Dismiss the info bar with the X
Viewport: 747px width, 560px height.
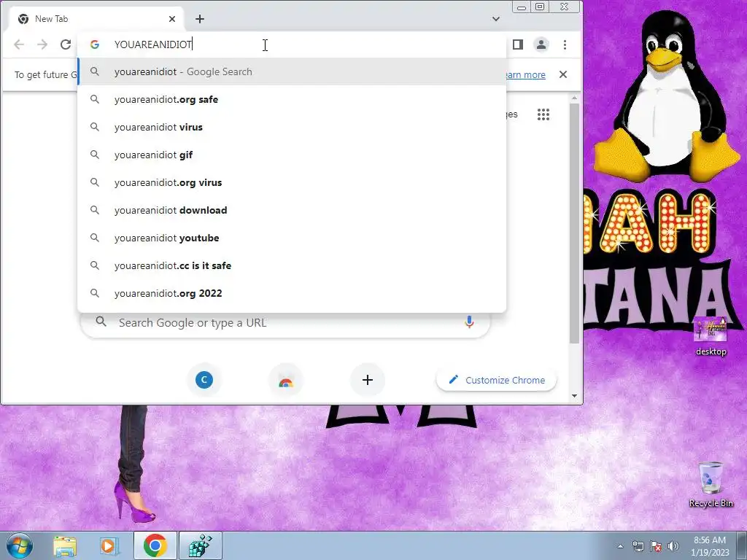tap(563, 75)
